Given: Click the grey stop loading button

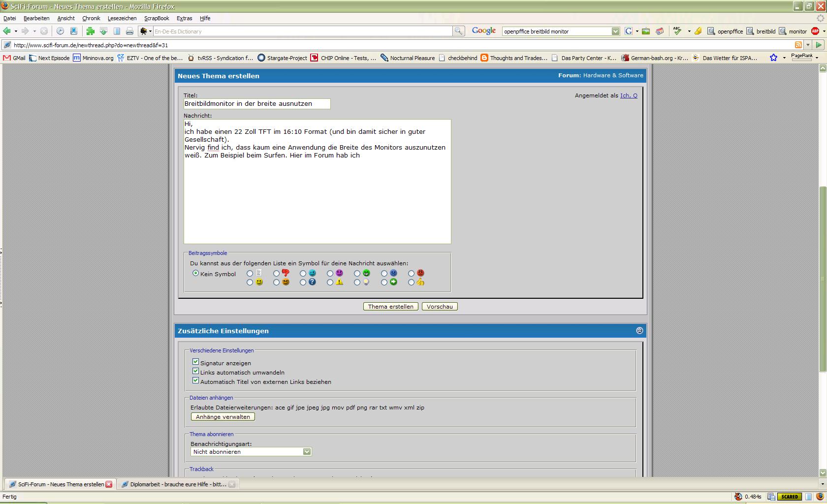Looking at the screenshot, I should (44, 31).
